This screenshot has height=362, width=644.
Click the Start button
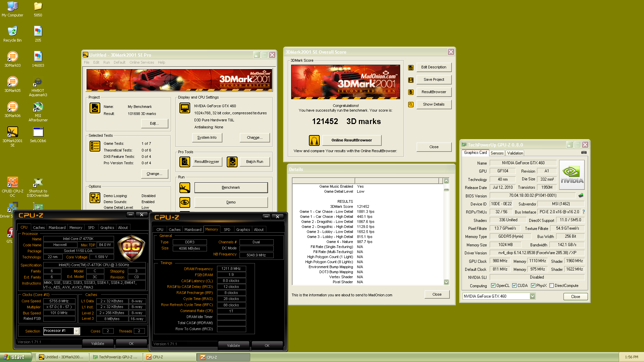[16, 357]
